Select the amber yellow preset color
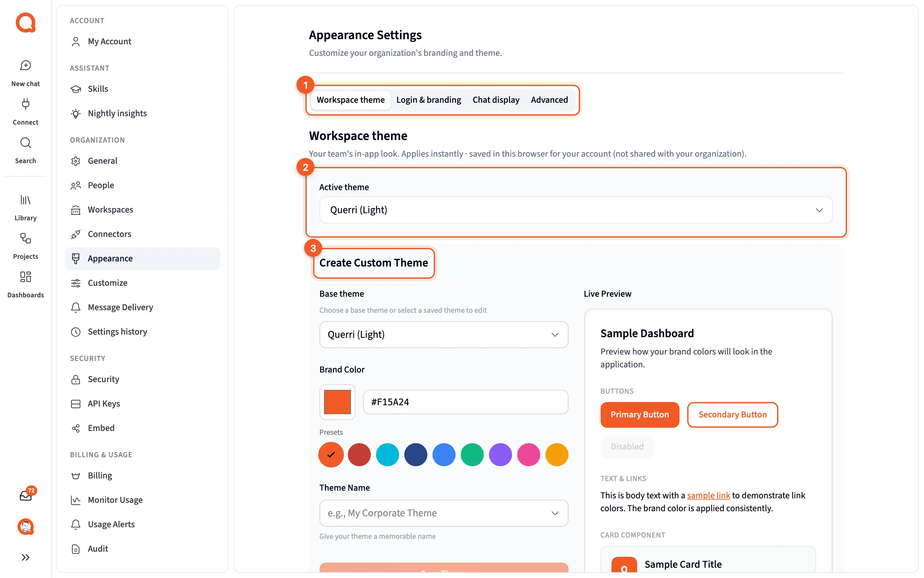 tap(557, 454)
